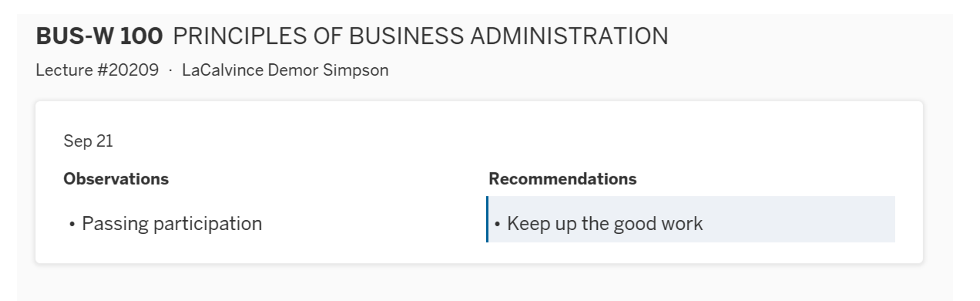The image size is (980, 301).
Task: Click the gray area below the feedback card
Action: (481, 283)
